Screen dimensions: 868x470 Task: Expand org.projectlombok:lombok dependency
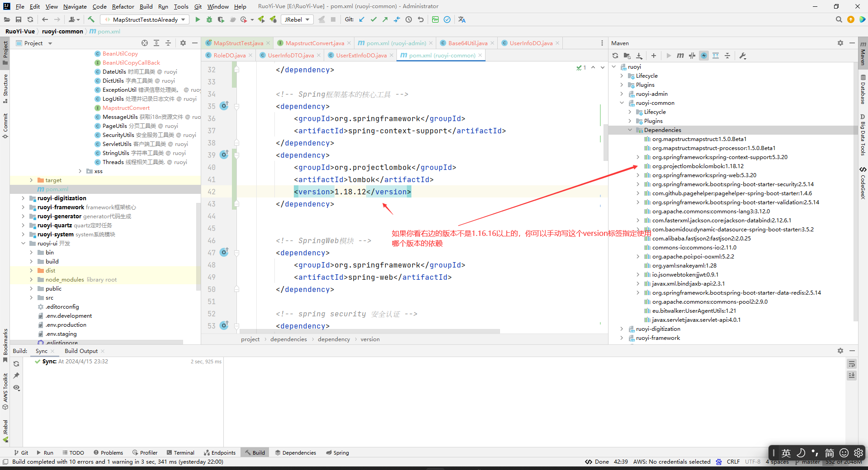click(x=637, y=166)
